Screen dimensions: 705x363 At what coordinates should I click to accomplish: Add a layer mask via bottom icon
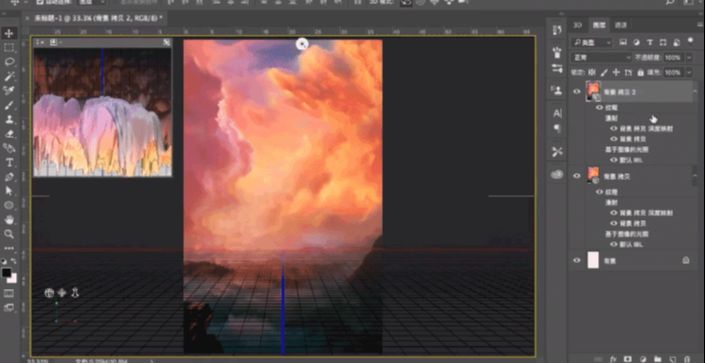[x=628, y=359]
